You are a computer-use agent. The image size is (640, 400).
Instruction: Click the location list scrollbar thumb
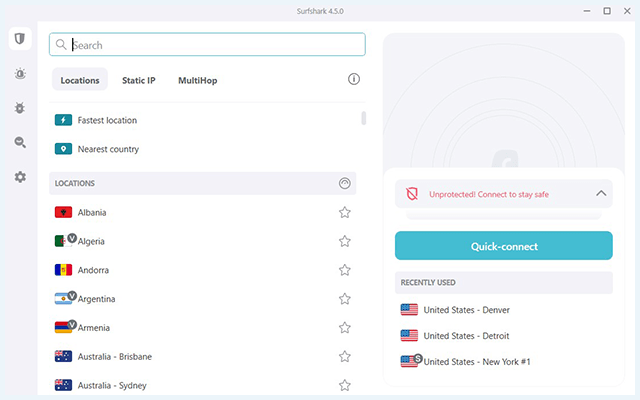pyautogui.click(x=363, y=118)
